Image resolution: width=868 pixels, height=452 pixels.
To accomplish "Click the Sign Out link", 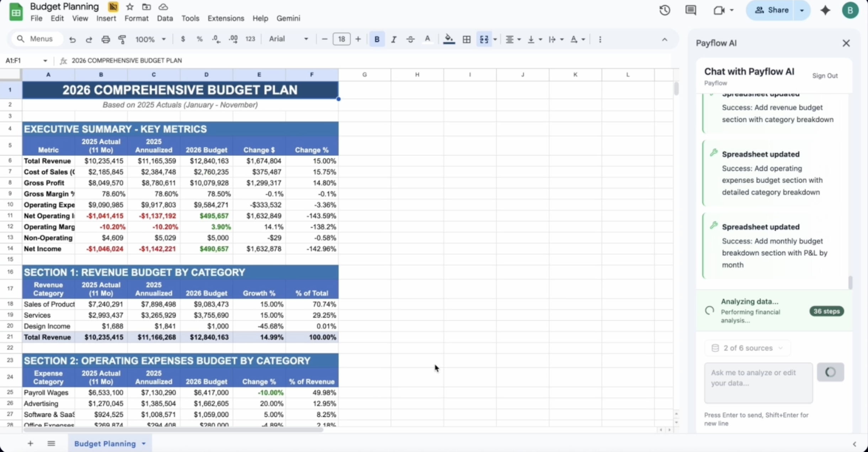I will pos(825,76).
